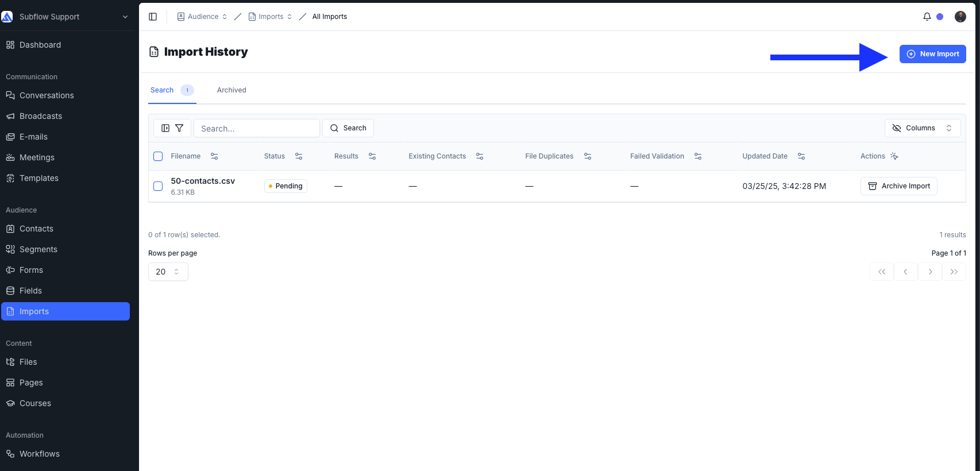Image resolution: width=980 pixels, height=471 pixels.
Task: Open Imports breadcrumb dropdown
Action: pyautogui.click(x=271, y=17)
